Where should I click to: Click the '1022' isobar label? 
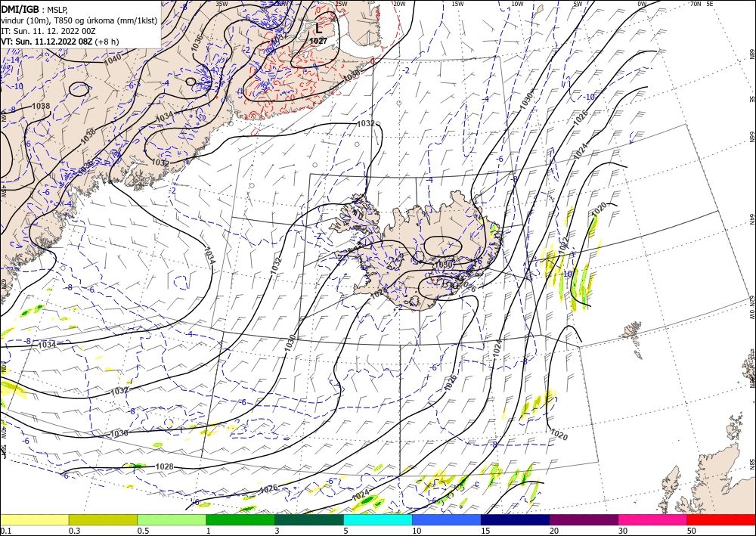point(564,244)
